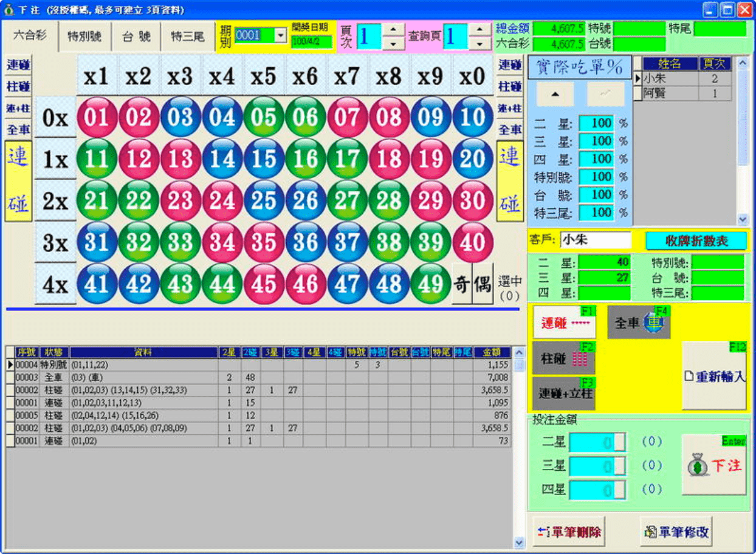This screenshot has width=756, height=554.
Task: Toggle the 偶 even numbers selector
Action: [483, 284]
